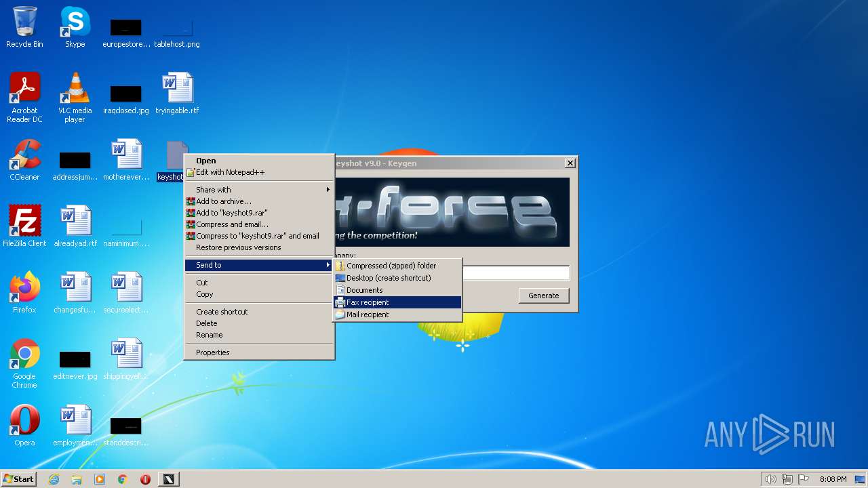The width and height of the screenshot is (868, 488).
Task: Choose Delete in the context menu
Action: (x=259, y=323)
